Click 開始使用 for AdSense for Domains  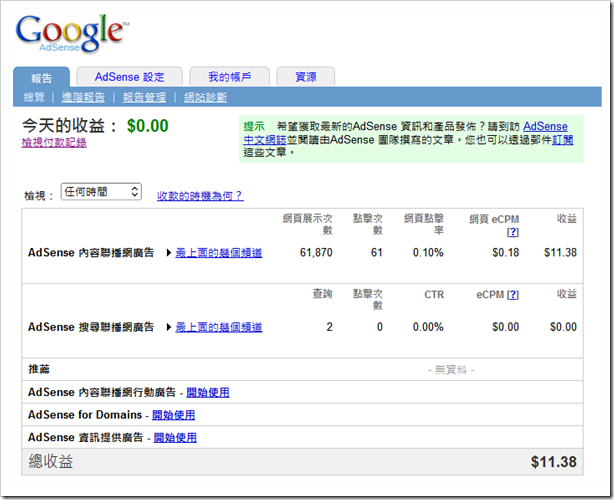173,415
